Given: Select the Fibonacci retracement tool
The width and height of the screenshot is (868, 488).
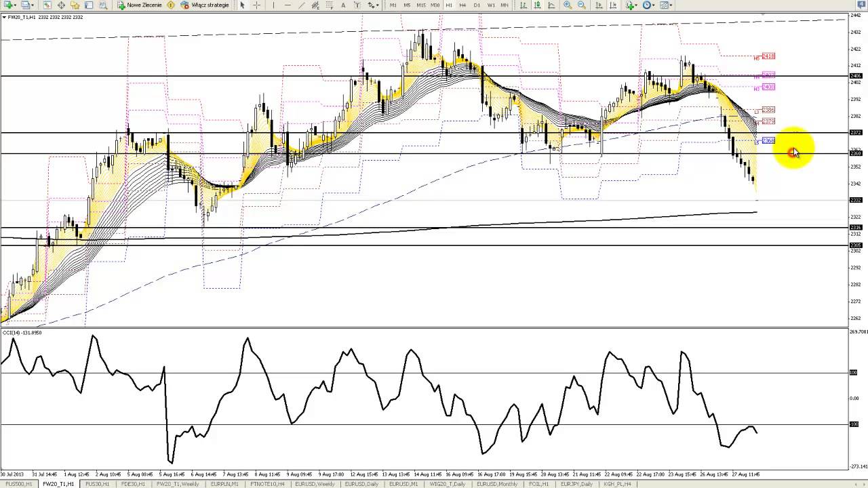Looking at the screenshot, I should tap(329, 5).
